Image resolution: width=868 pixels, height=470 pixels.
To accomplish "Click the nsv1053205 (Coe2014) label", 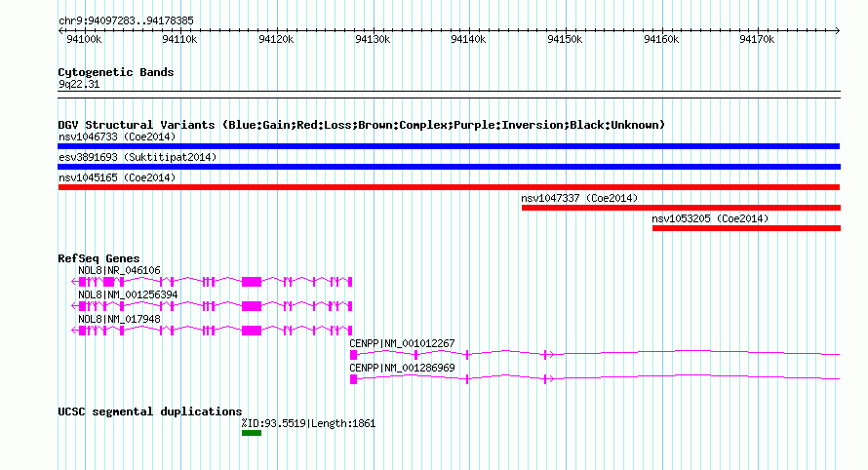I will (x=710, y=218).
